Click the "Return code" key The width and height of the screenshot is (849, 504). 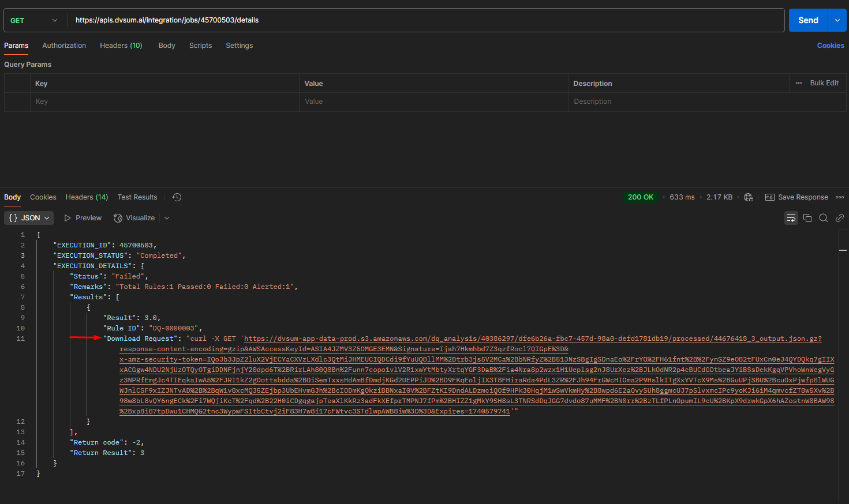tap(96, 442)
